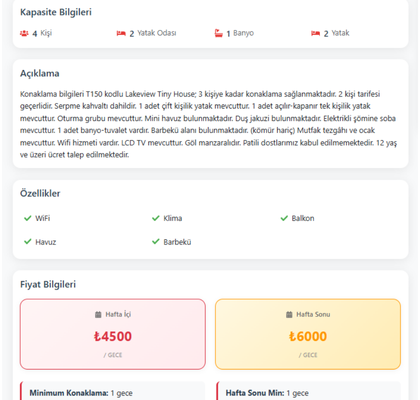Click the Lakeview Tiny House description paragraph
The height and width of the screenshot is (400, 420).
point(209,124)
